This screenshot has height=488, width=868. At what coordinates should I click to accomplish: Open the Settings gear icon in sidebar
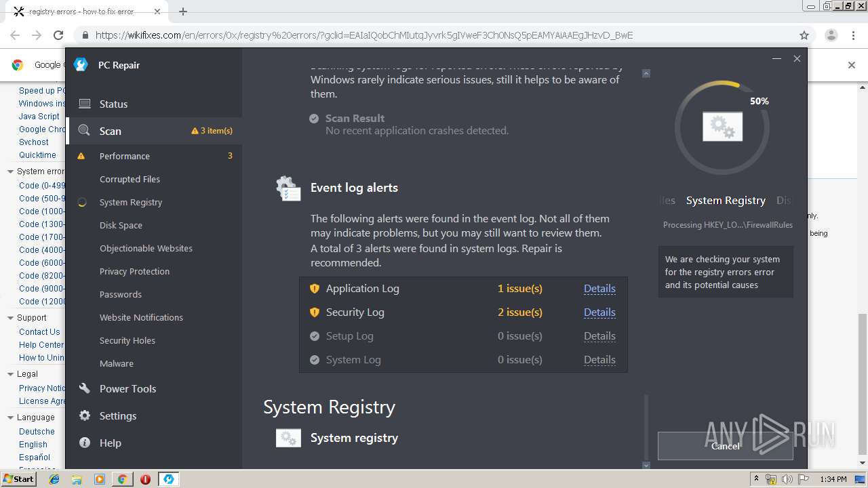(x=85, y=415)
